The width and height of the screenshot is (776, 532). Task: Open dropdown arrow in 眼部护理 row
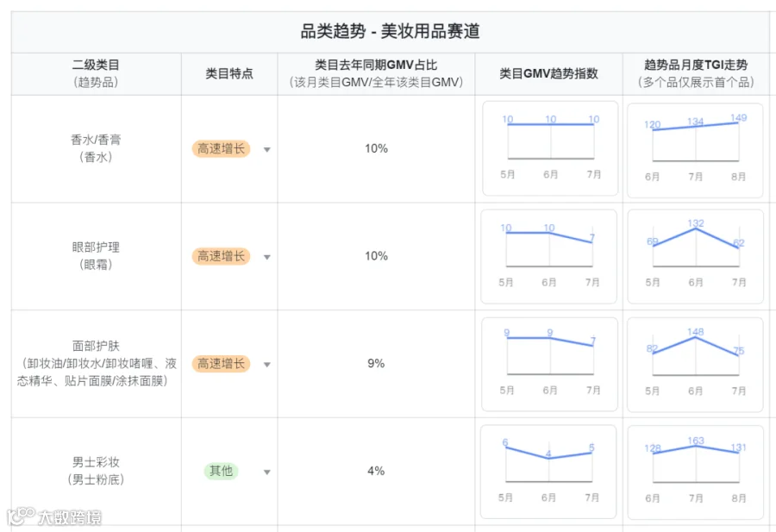[266, 257]
